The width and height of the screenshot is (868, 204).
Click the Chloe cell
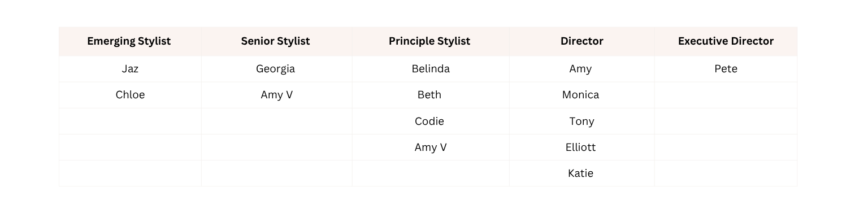[x=130, y=95]
